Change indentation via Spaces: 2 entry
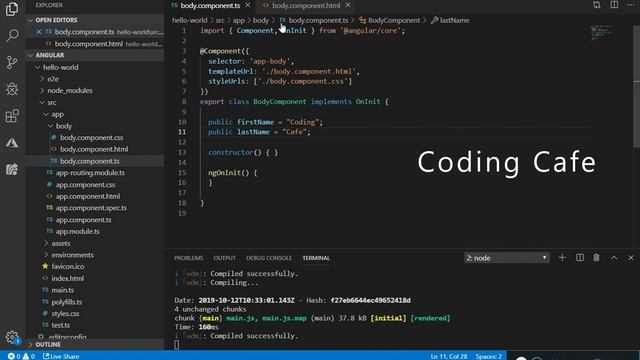Viewport: 640px width, 360px height. [x=488, y=356]
